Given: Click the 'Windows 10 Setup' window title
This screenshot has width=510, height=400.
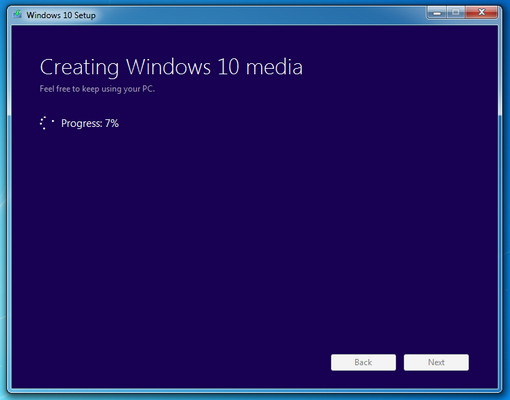Looking at the screenshot, I should tap(61, 15).
